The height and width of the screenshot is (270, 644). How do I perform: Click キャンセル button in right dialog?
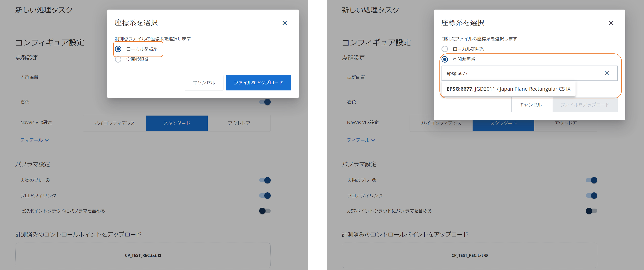coord(531,104)
